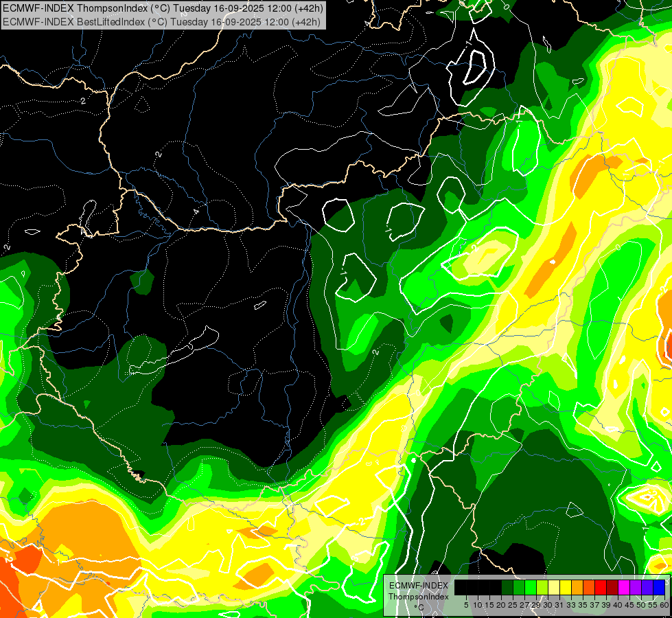Screen dimensions: 672x618
Task: Click the legend tick label '15'
Action: point(489,605)
